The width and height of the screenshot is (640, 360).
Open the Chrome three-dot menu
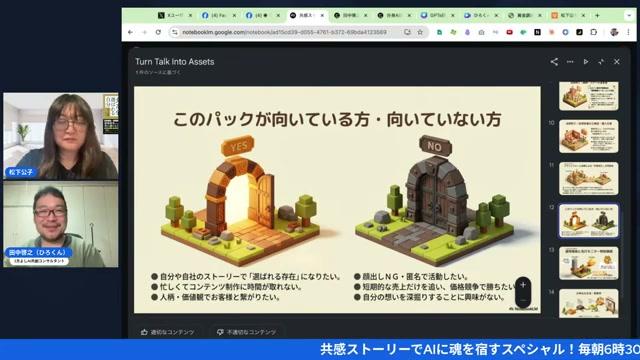point(628,32)
